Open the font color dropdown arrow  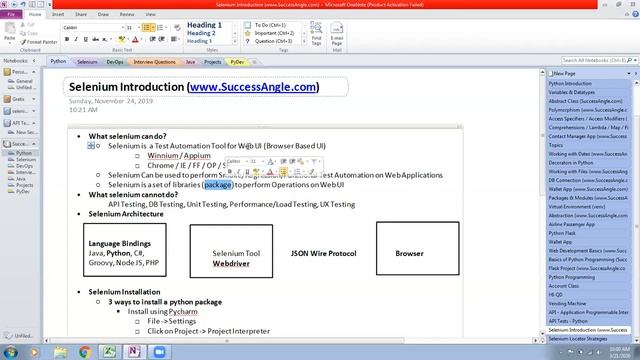pyautogui.click(x=141, y=39)
